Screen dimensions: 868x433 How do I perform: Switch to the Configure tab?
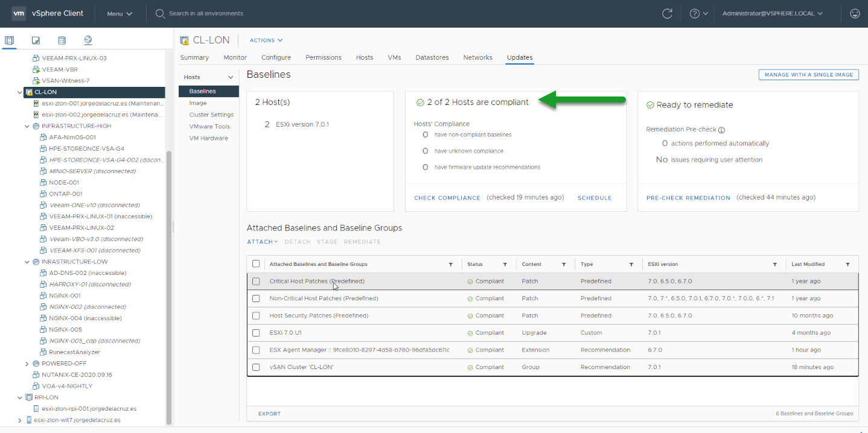[x=276, y=57]
